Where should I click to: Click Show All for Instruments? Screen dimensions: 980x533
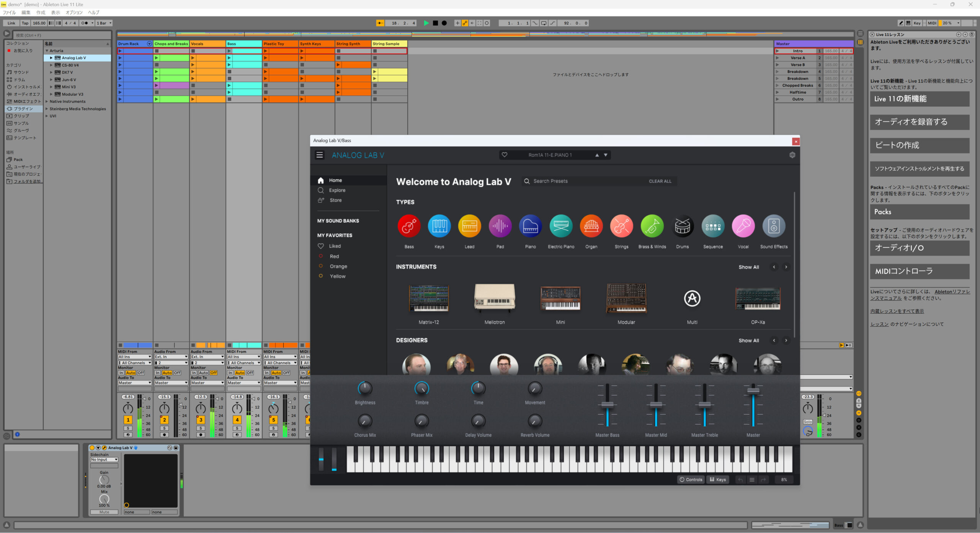point(748,267)
